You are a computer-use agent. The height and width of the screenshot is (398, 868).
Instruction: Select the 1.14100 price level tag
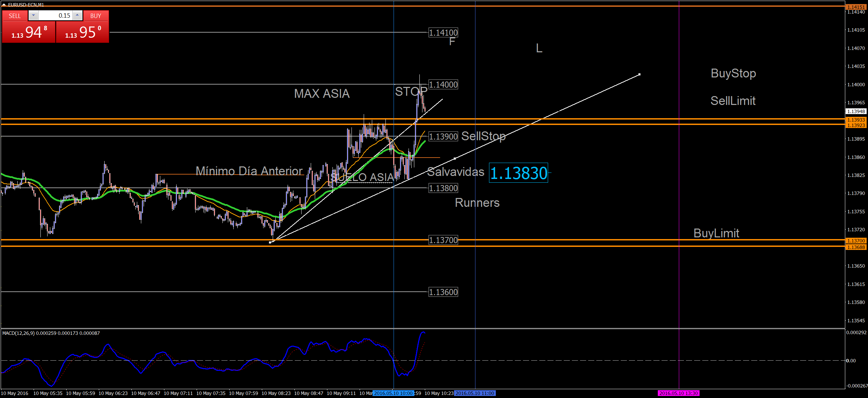point(443,33)
